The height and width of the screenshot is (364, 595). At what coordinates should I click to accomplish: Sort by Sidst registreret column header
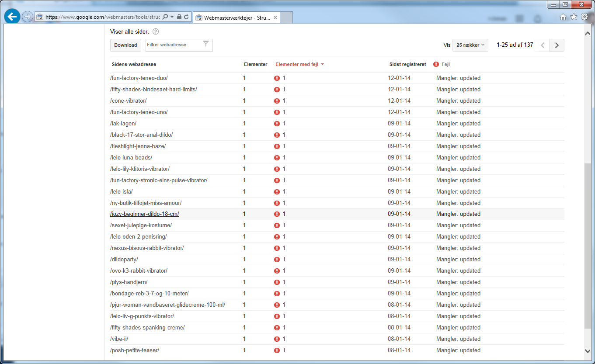pyautogui.click(x=407, y=64)
